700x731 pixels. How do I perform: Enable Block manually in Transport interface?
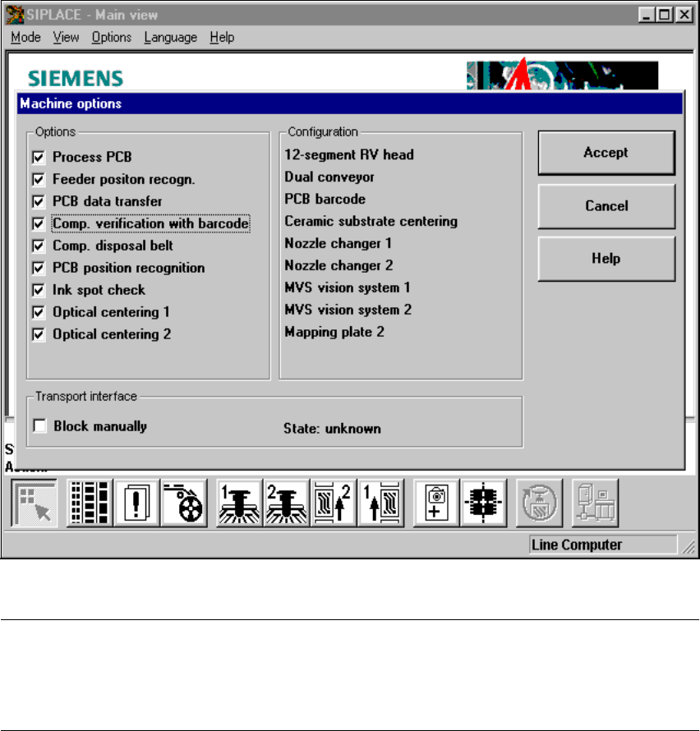click(39, 426)
